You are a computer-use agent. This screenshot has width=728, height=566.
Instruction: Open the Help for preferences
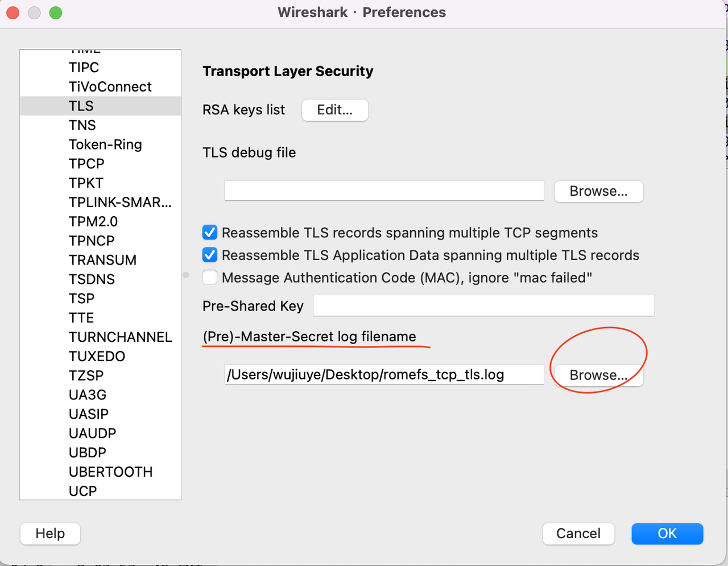tap(50, 534)
